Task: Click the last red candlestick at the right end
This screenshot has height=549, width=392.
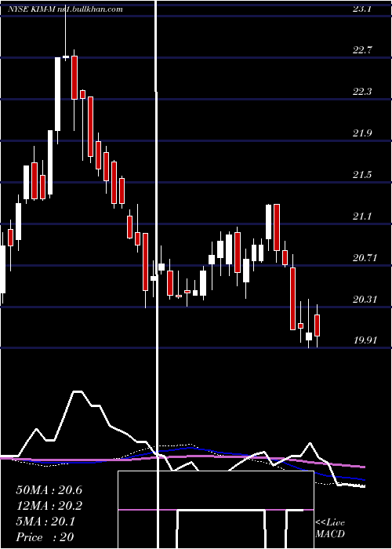Action: (317, 325)
